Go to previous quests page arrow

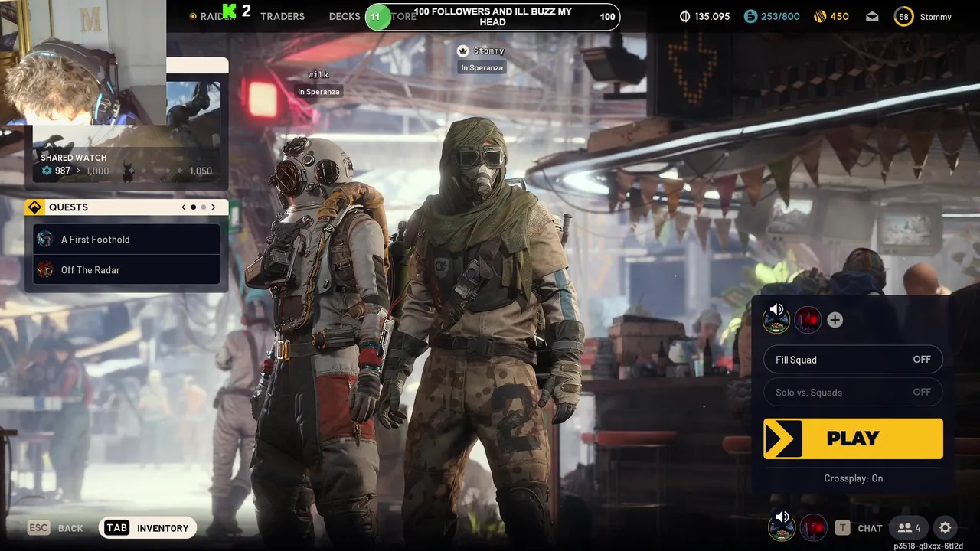coord(184,207)
